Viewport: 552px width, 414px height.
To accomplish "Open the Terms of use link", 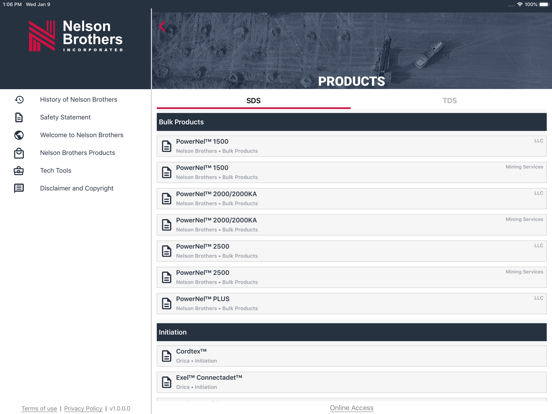I will pyautogui.click(x=39, y=408).
